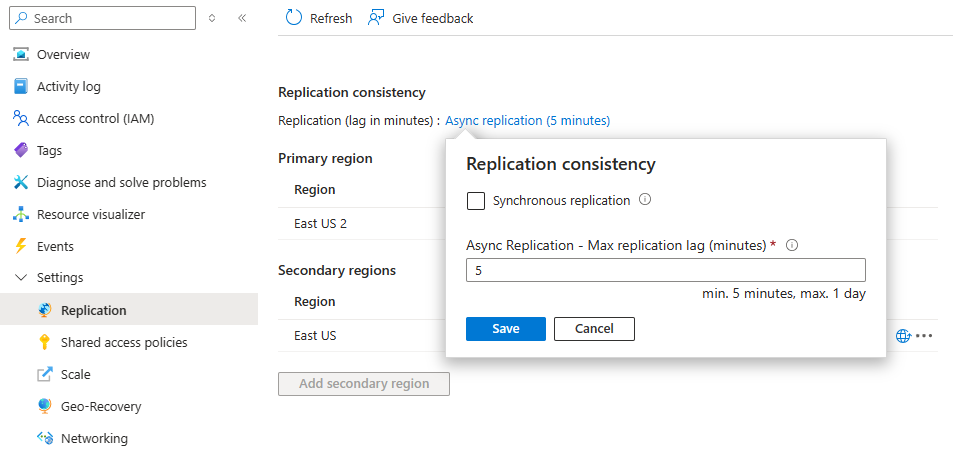Screen dimensions: 953x452
Task: Click the Events lightning icon
Action: 21,247
